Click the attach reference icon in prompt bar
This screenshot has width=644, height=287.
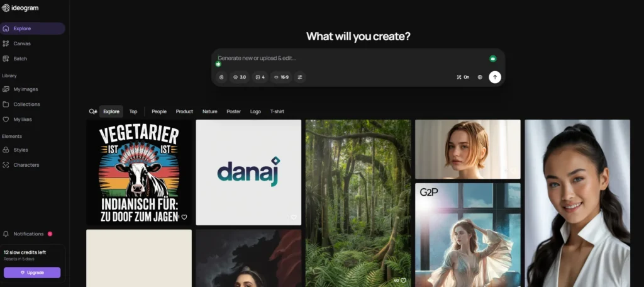click(x=221, y=77)
